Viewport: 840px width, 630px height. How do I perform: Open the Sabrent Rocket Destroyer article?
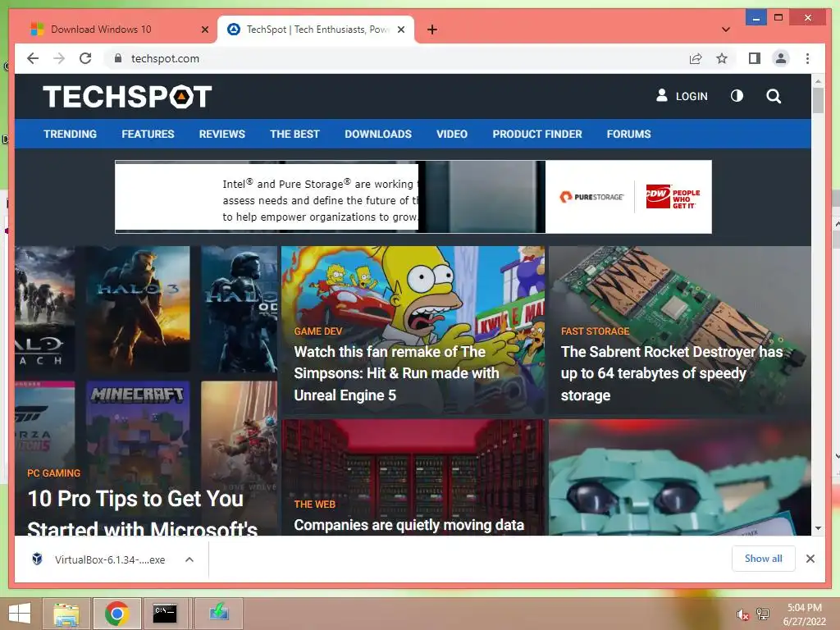[672, 373]
